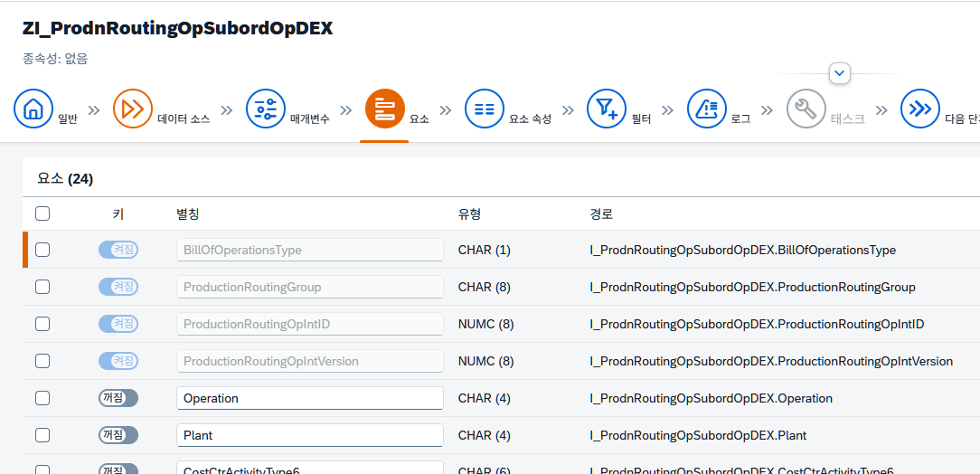Click path I_ProdnRoutingOpSubordOpDEX.ProductionRoutingGroup
Viewport: 980px width, 474px height.
coord(752,287)
